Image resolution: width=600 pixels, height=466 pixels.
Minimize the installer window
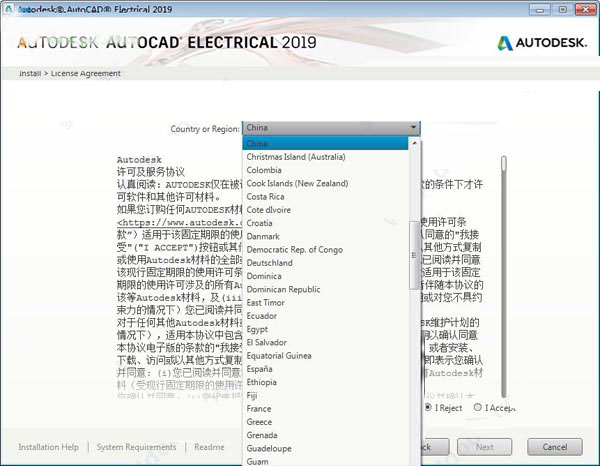pos(540,10)
